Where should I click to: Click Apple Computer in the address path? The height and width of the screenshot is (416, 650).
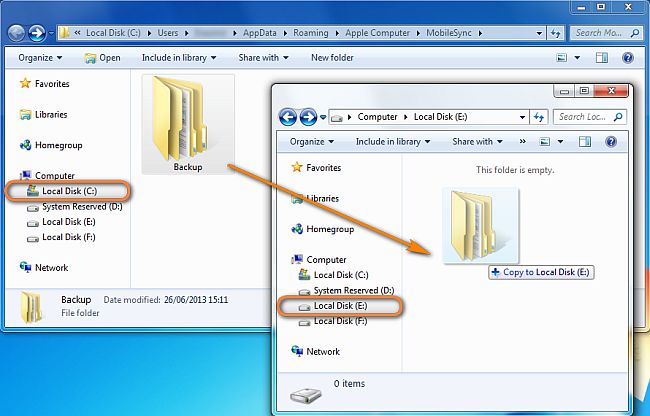(x=377, y=33)
